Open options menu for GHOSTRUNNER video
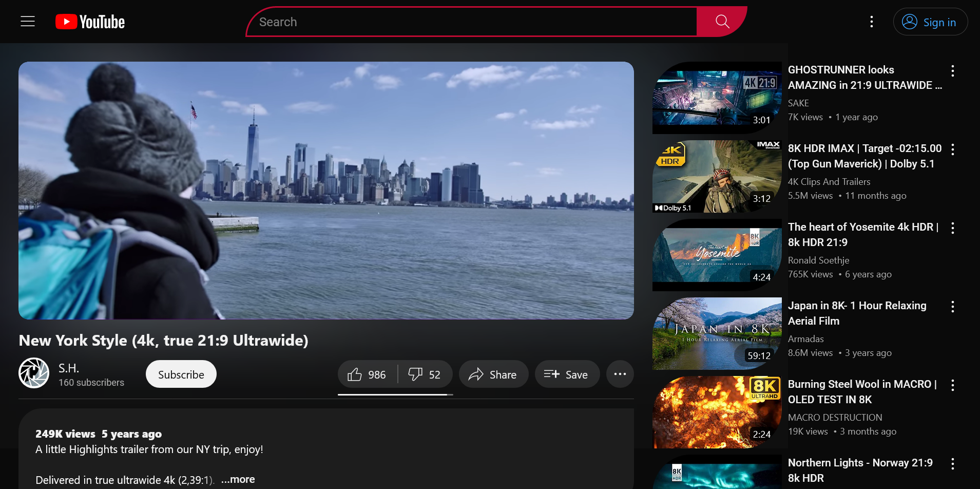 point(952,71)
